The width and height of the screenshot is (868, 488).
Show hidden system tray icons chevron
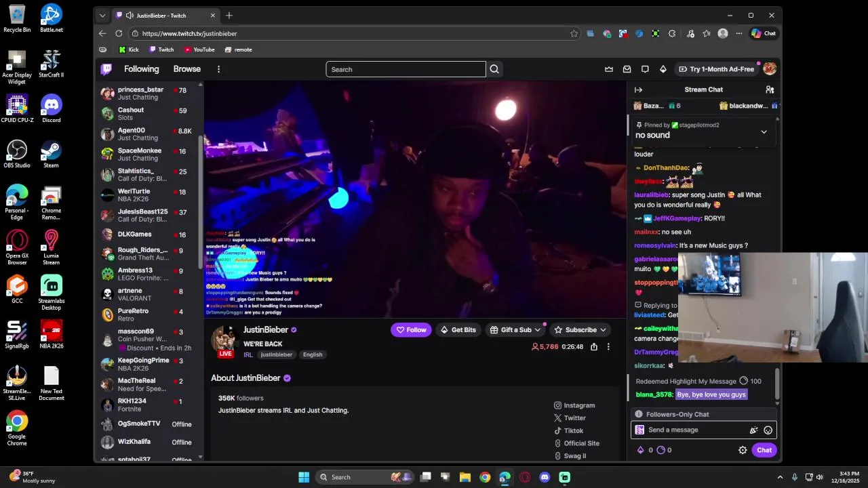(780, 477)
